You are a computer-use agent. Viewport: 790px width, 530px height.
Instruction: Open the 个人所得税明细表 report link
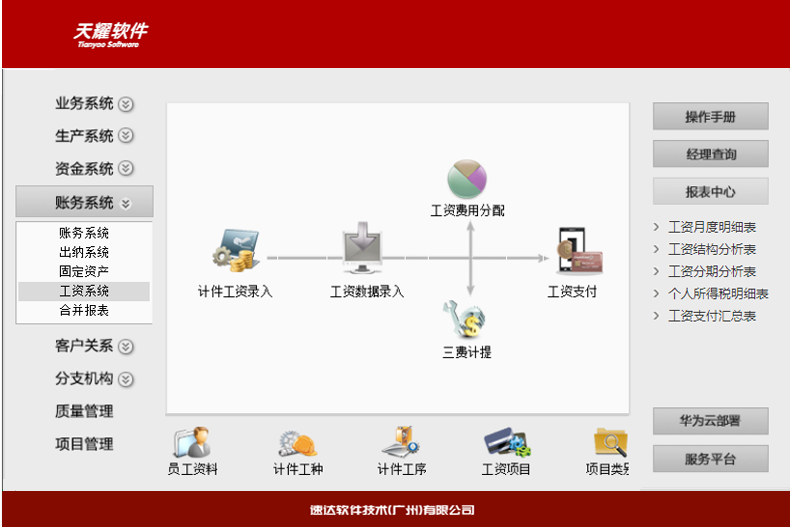(718, 294)
